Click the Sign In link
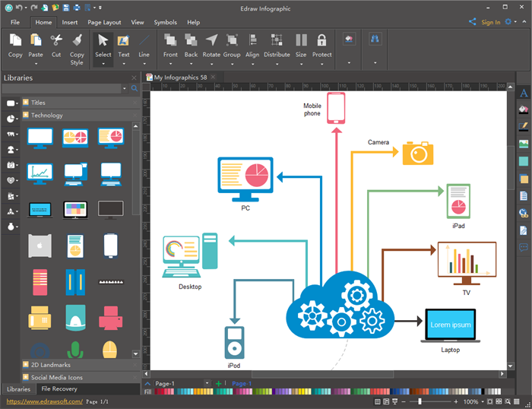Image resolution: width=532 pixels, height=409 pixels. tap(490, 23)
